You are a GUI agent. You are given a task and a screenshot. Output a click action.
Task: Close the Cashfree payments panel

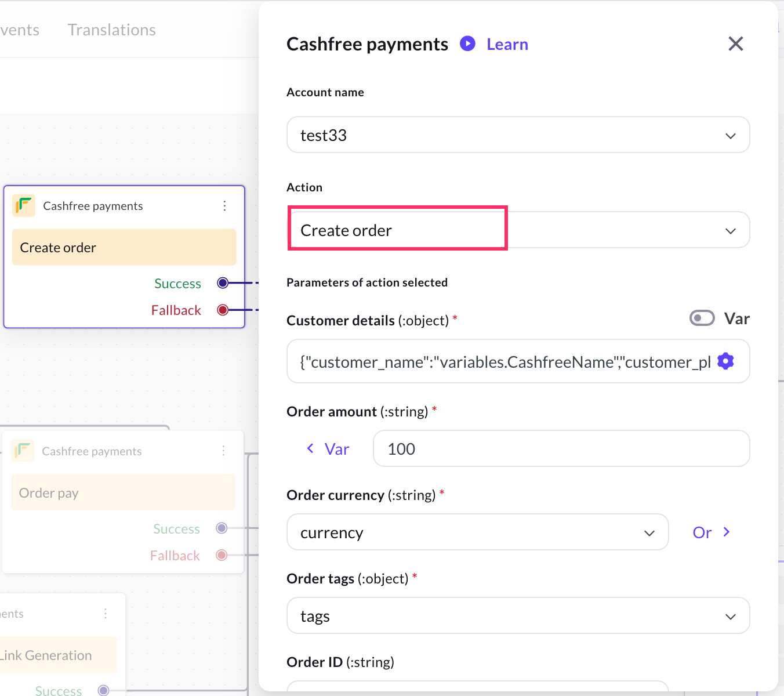tap(735, 43)
